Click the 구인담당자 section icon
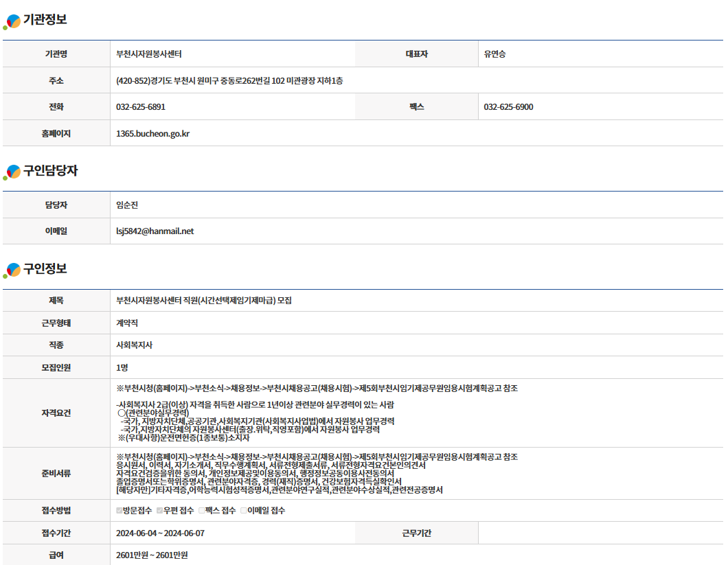Screen dimensions: 728x565 tap(12, 172)
